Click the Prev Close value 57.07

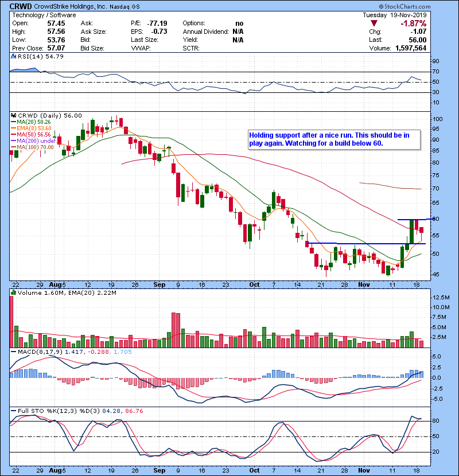click(x=56, y=48)
